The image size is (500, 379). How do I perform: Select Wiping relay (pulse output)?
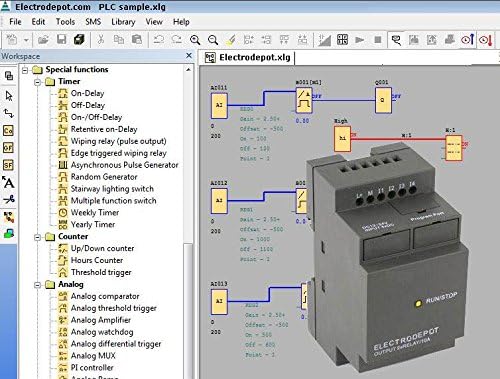point(118,141)
